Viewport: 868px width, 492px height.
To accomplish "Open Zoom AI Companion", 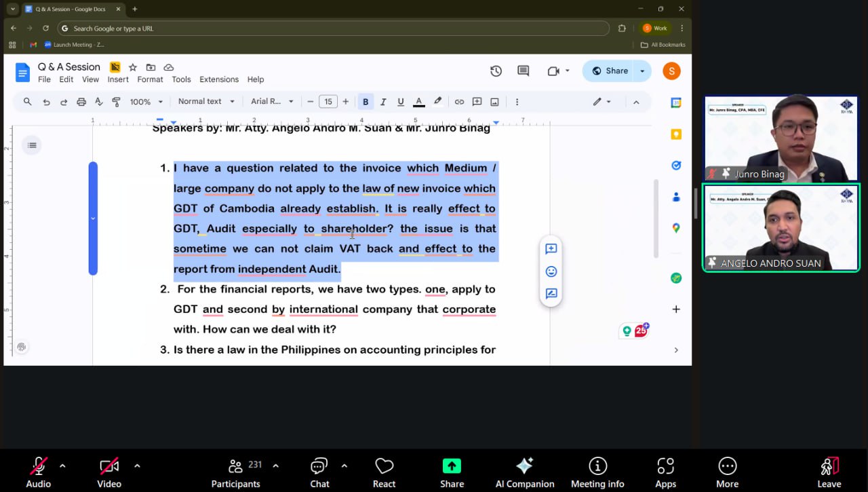I will coord(524,472).
